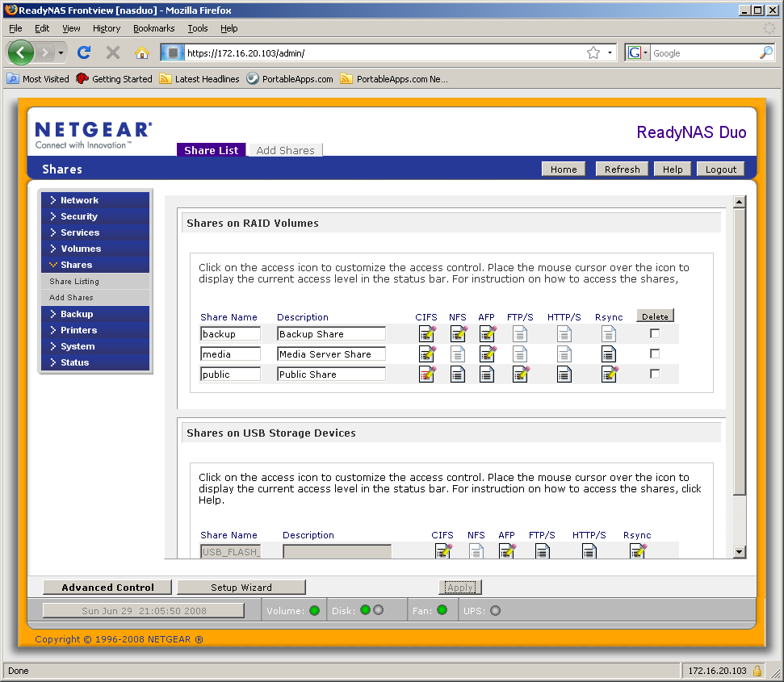Open CIFS access icon for USB_FLASH share
This screenshot has width=784, height=682.
click(x=443, y=551)
